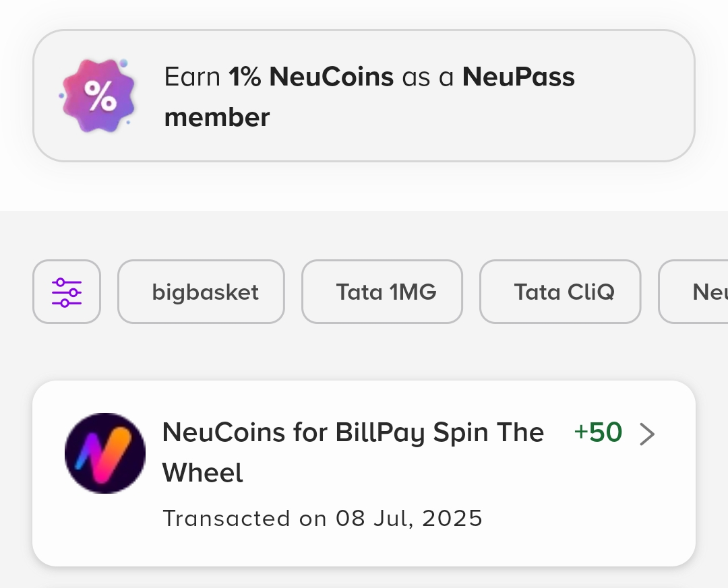Open the filter options sliders icon
Viewport: 728px width, 588px height.
coord(67,292)
